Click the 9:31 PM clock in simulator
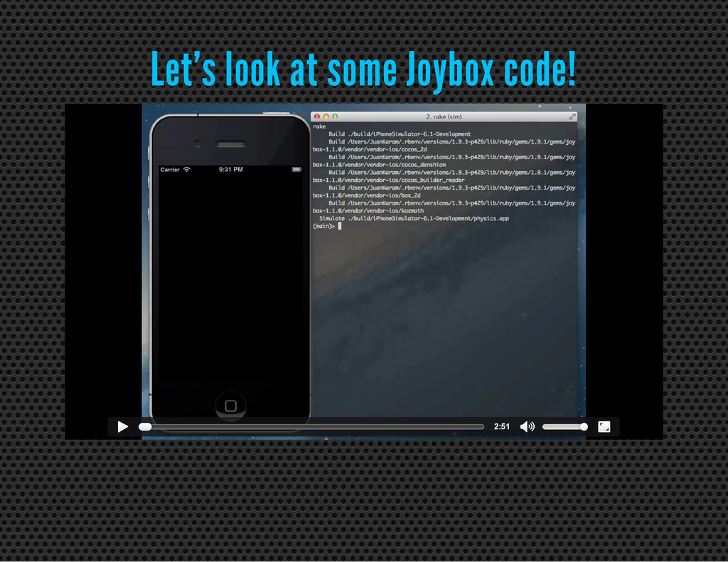 coord(231,169)
